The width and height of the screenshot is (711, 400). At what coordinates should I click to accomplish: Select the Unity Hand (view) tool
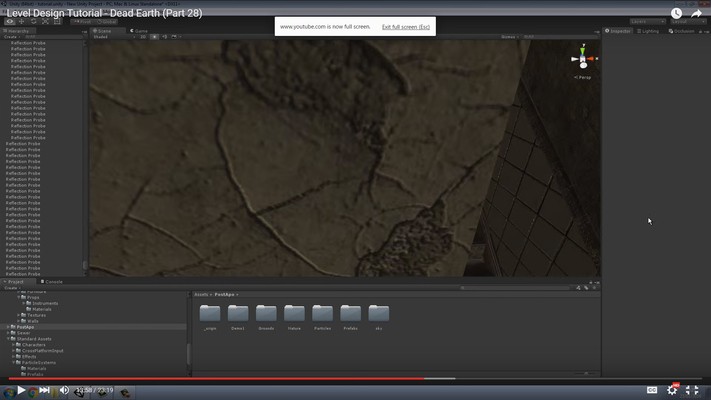(x=9, y=21)
